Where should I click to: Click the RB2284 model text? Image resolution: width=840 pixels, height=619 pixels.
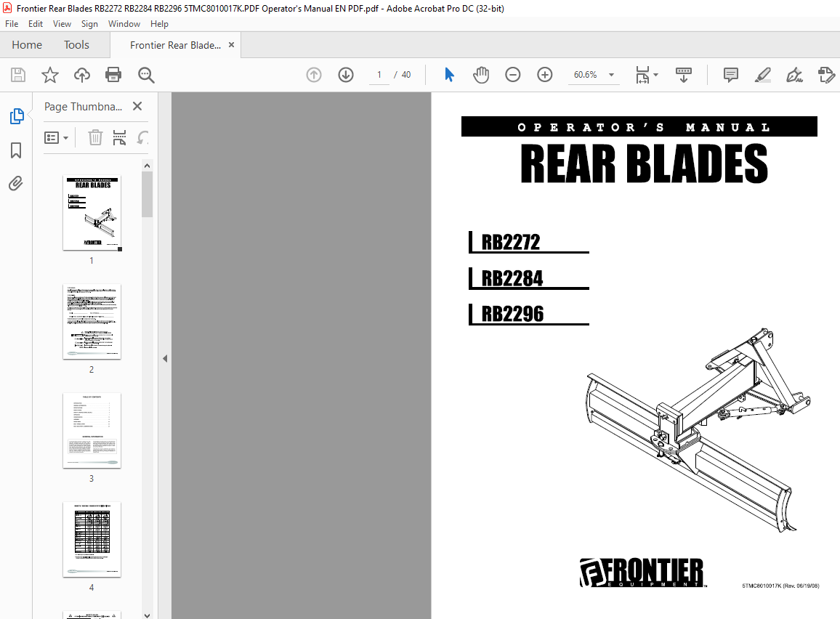point(512,278)
